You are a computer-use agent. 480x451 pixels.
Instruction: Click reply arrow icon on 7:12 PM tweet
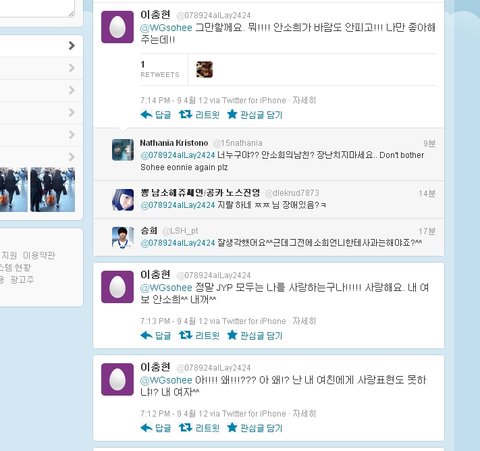click(146, 428)
